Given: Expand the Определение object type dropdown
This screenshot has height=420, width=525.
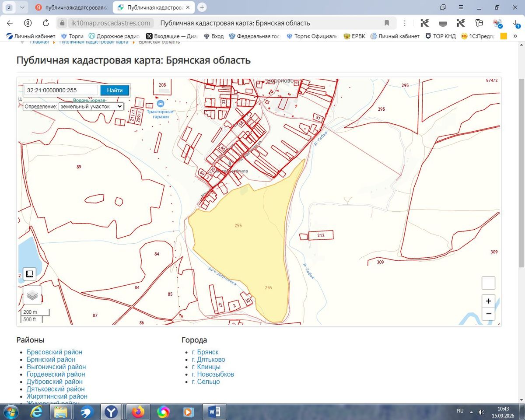Looking at the screenshot, I should pos(91,106).
